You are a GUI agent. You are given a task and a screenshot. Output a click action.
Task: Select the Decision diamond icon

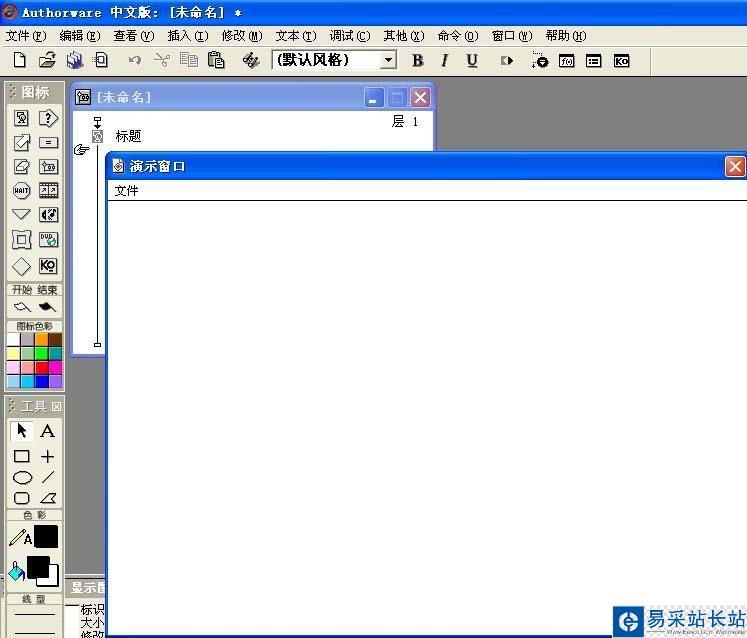pos(21,266)
